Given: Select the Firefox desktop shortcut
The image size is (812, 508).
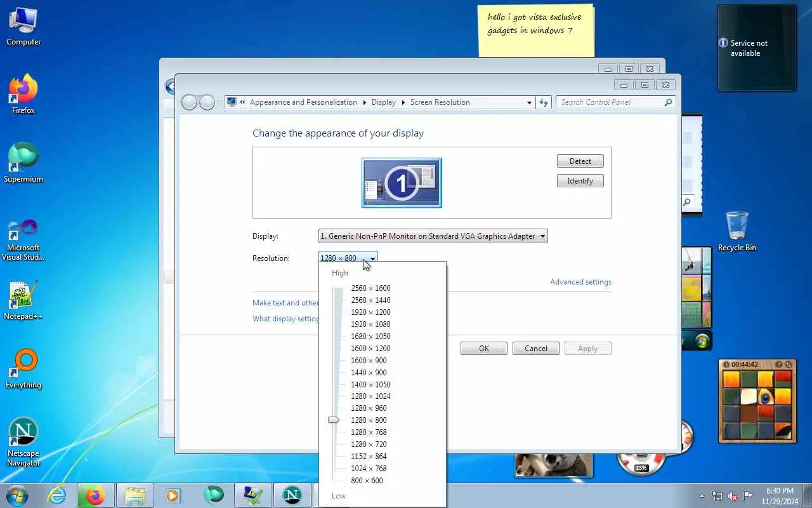Looking at the screenshot, I should click(x=23, y=95).
